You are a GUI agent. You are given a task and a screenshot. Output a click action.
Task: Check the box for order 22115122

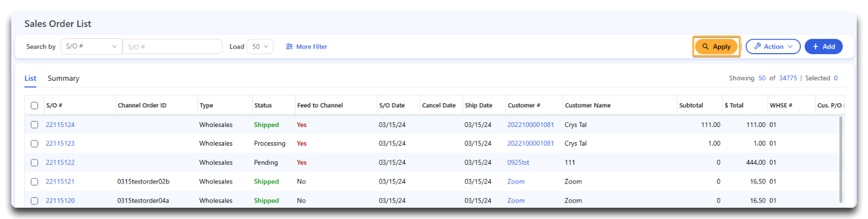tap(34, 163)
